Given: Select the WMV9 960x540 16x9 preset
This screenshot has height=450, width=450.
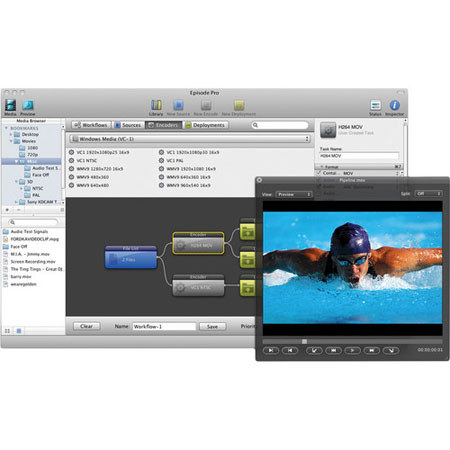Looking at the screenshot, I should pyautogui.click(x=185, y=185).
